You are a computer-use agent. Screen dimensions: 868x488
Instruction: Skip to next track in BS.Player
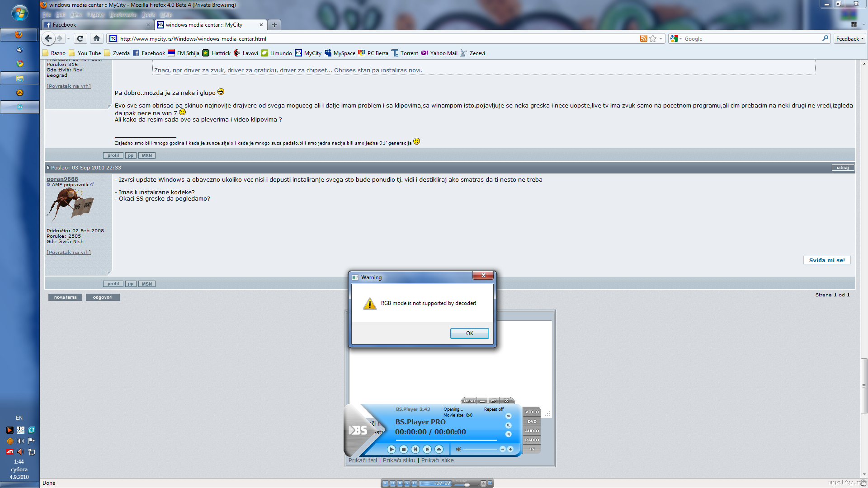click(x=427, y=449)
